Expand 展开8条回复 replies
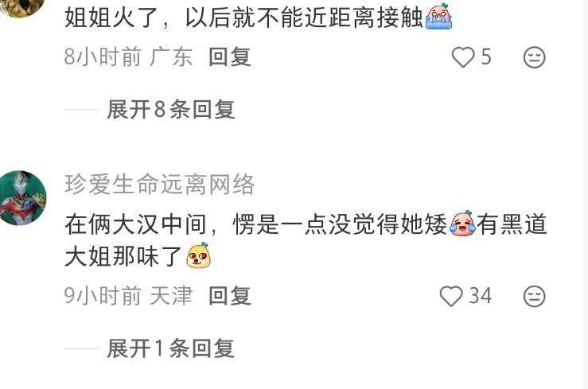The image size is (588, 389). click(x=171, y=110)
